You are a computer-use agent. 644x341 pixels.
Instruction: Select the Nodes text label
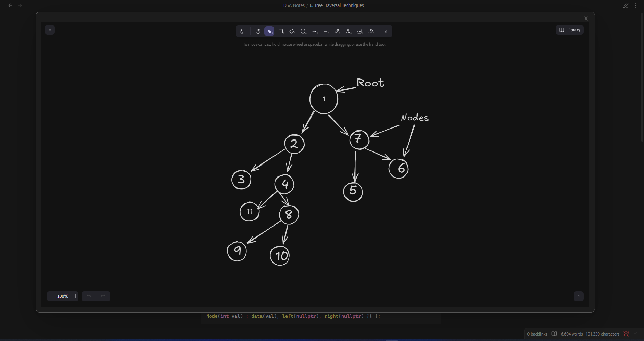pyautogui.click(x=415, y=118)
